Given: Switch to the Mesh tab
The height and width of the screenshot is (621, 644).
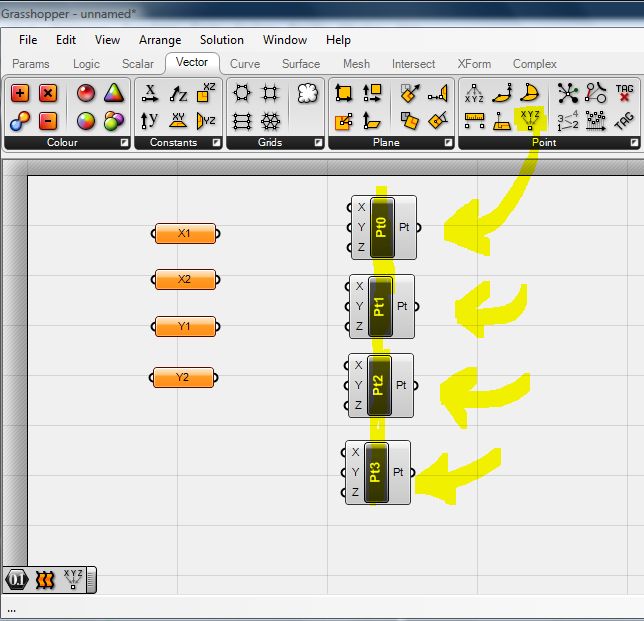Looking at the screenshot, I should pyautogui.click(x=356, y=64).
